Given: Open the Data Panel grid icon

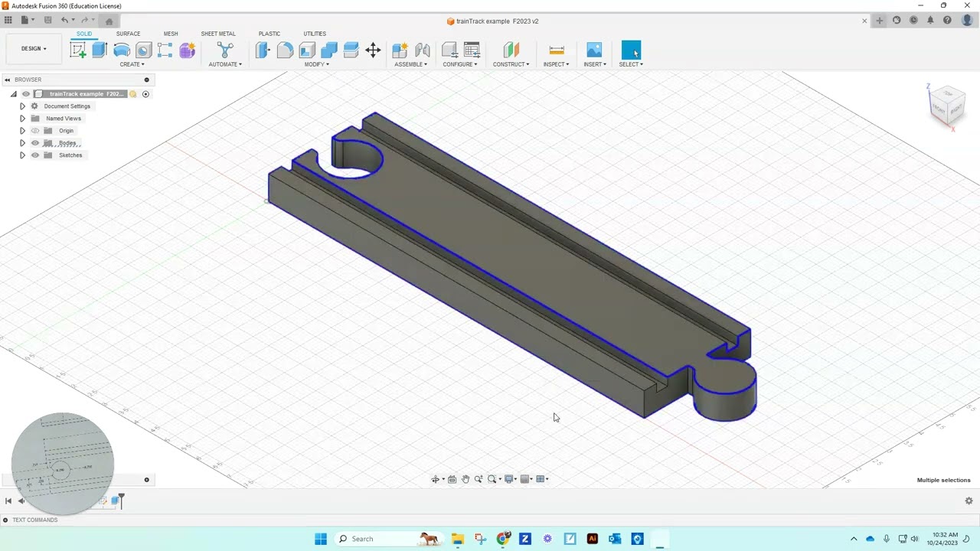Looking at the screenshot, I should click(8, 20).
